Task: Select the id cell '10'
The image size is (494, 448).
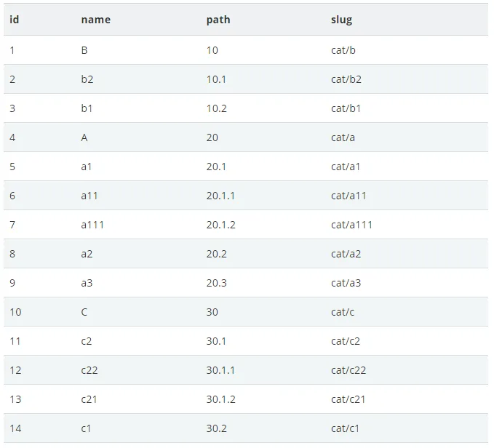Action: (16, 312)
